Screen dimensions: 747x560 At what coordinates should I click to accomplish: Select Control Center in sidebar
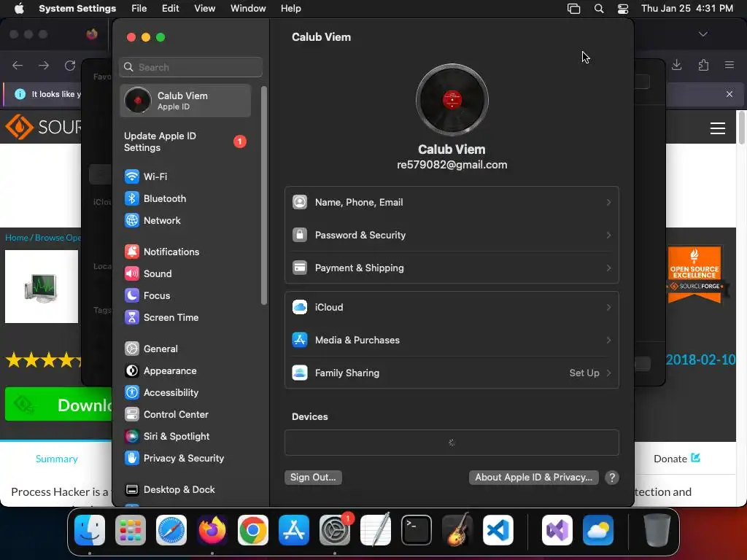(x=185, y=415)
